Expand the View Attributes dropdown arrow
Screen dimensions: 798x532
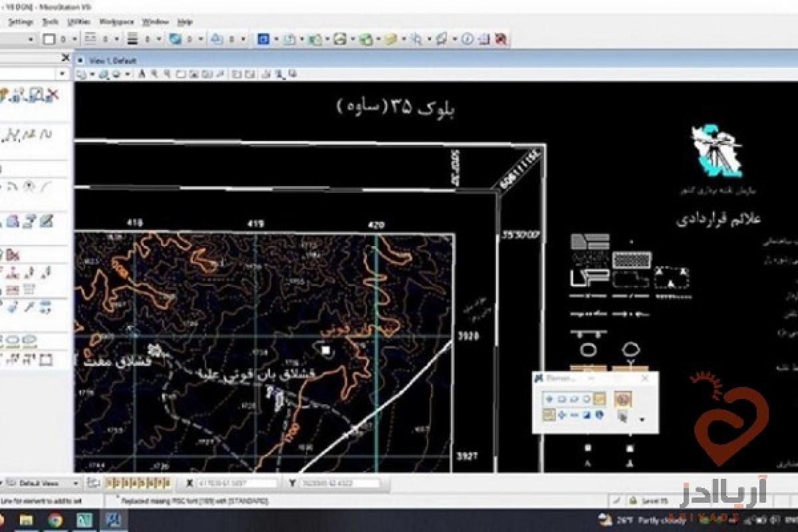pyautogui.click(x=91, y=74)
